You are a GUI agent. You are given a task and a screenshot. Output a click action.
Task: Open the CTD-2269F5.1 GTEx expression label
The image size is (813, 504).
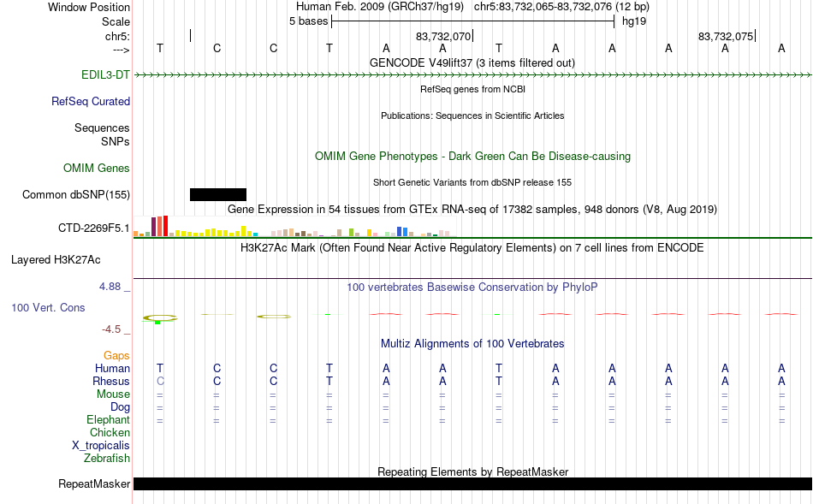click(x=94, y=228)
